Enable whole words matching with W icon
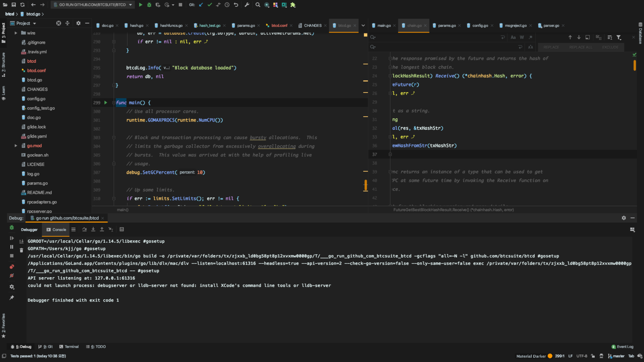Image resolution: width=644 pixels, height=362 pixels. coord(522,37)
